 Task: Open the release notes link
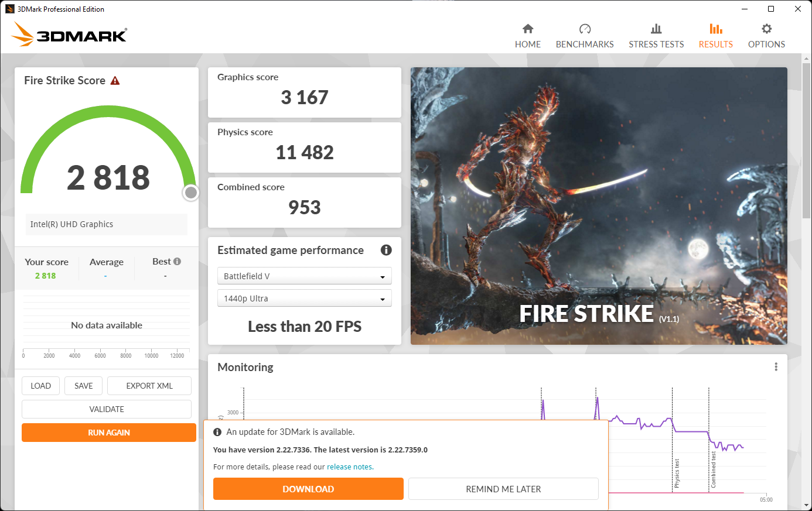pyautogui.click(x=350, y=467)
